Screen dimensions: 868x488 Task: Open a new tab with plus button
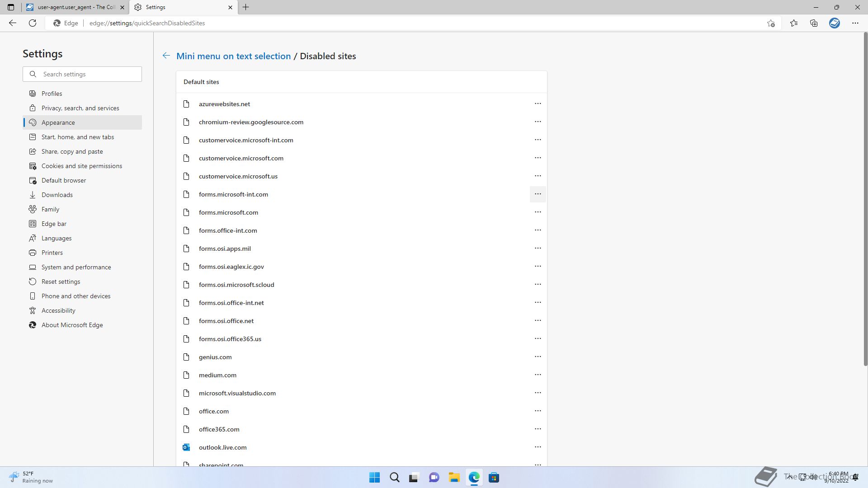(x=246, y=7)
